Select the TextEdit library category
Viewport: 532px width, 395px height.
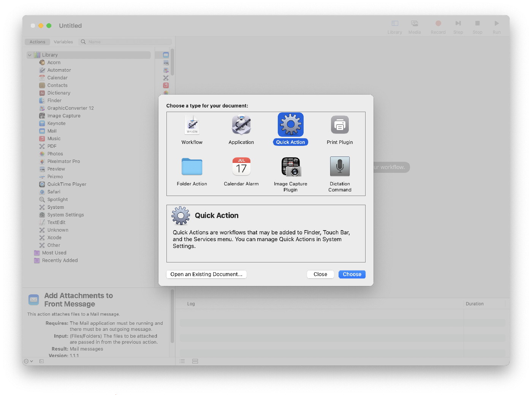(56, 223)
